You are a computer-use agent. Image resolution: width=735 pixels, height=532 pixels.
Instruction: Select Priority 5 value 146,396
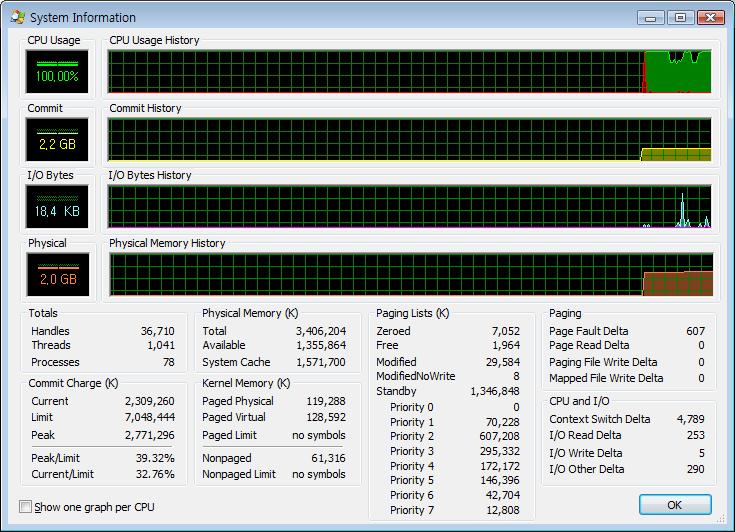[x=500, y=480]
